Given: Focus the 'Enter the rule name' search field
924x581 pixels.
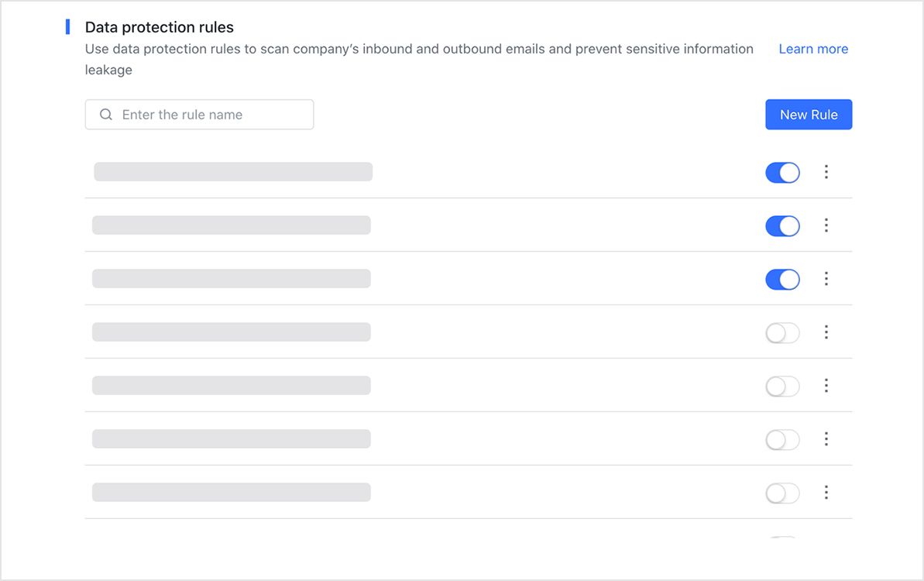Looking at the screenshot, I should point(199,115).
